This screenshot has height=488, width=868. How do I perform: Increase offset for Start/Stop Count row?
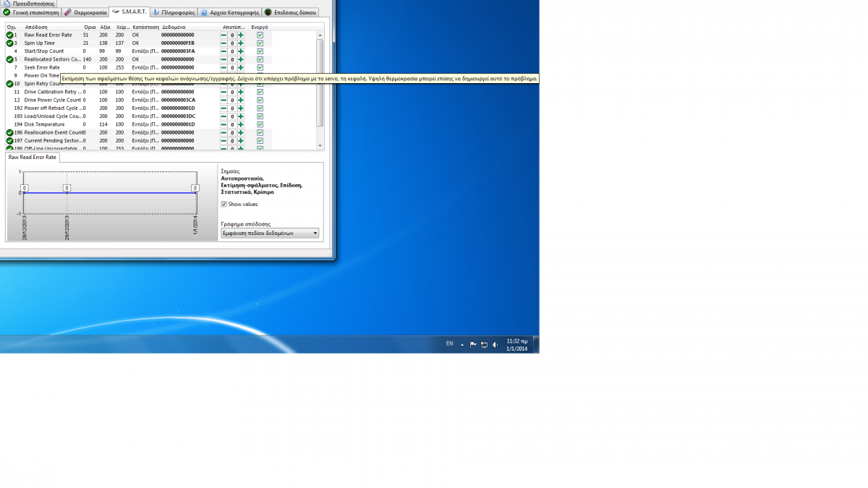click(241, 51)
